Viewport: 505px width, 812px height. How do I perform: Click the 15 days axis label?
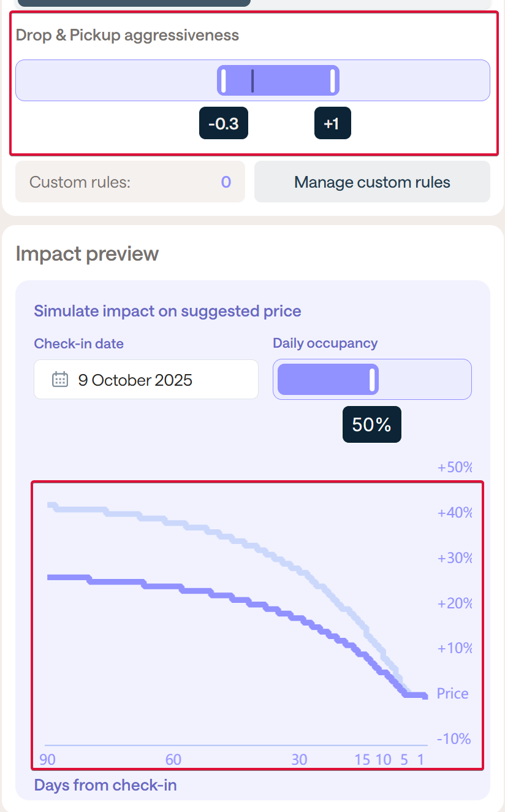tap(362, 760)
